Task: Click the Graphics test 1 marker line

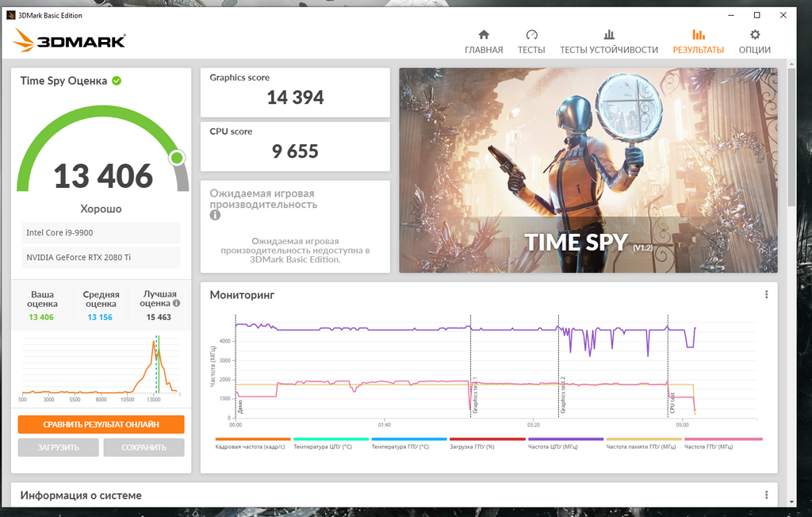Action: click(470, 366)
